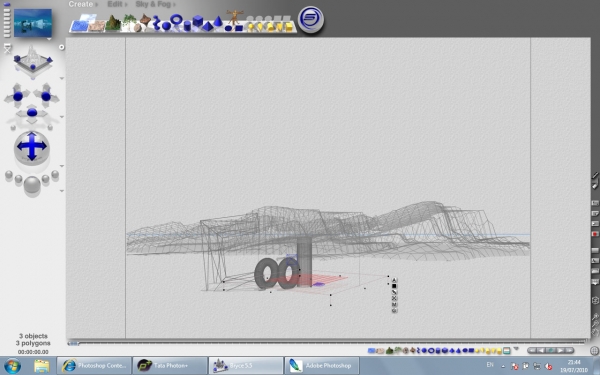This screenshot has height=375, width=600.
Task: Create a sphere primitive from top palette
Action: 166,26
